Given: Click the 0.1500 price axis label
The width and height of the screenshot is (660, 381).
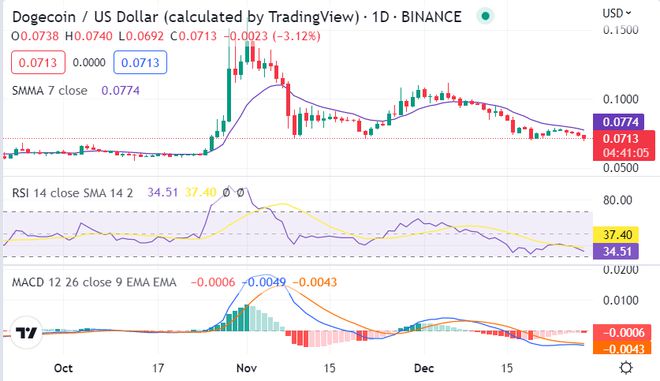Looking at the screenshot, I should (x=620, y=30).
